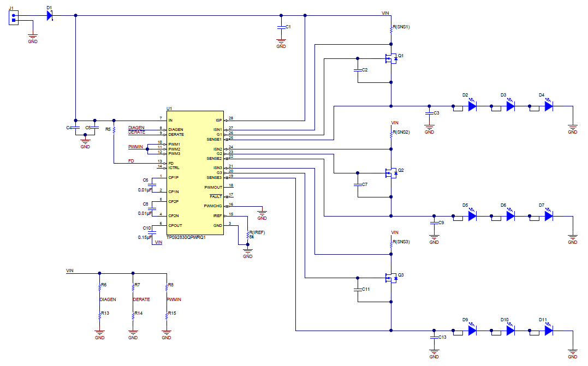Screen dimensions: 588x366
Task: Click the diode D1 symbol near connector J1
Action: 51,14
